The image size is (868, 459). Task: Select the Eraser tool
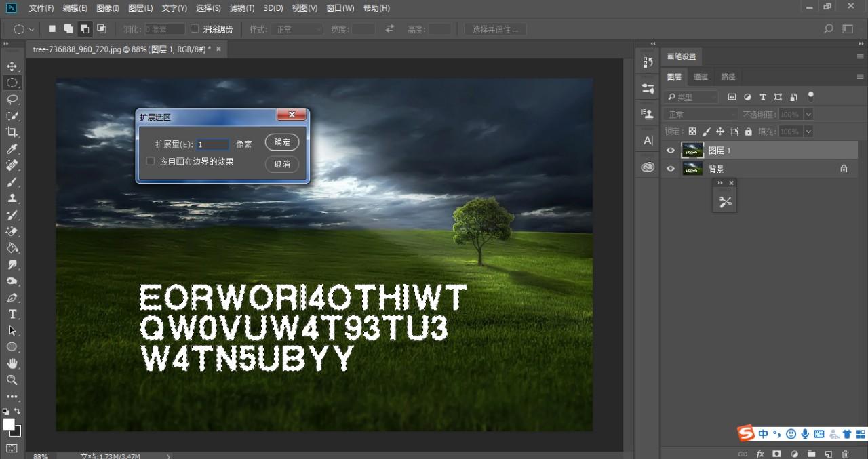tap(12, 232)
